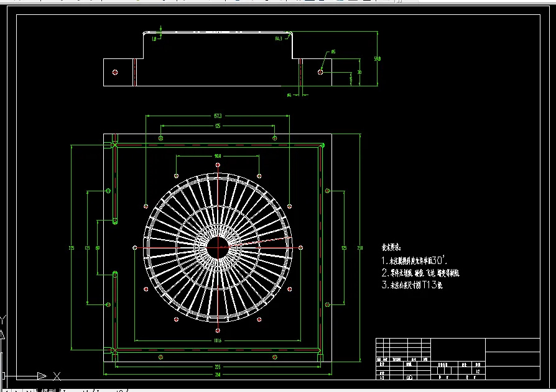This screenshot has width=556, height=392.
Task: Select the 111.6 dimension text
Action: [x=218, y=340]
